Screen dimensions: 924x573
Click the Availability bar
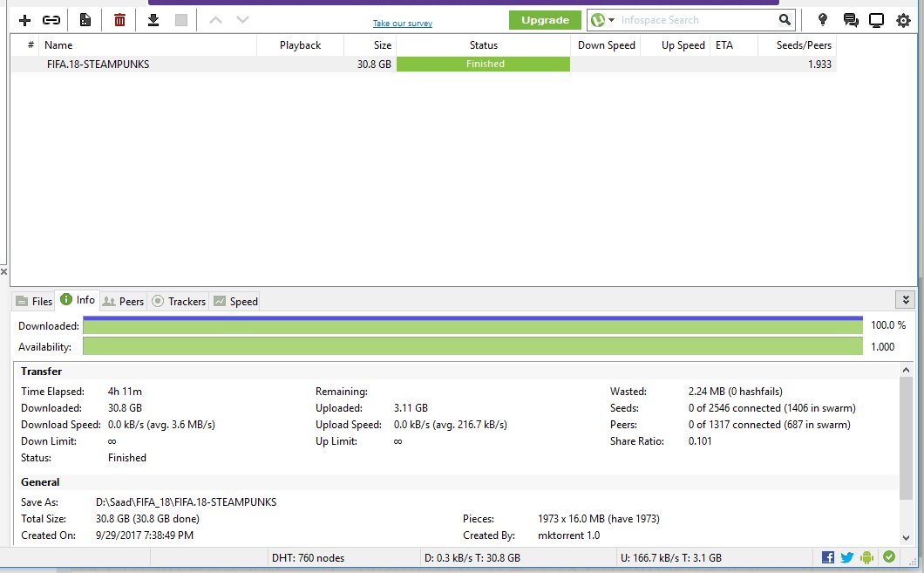tap(472, 346)
